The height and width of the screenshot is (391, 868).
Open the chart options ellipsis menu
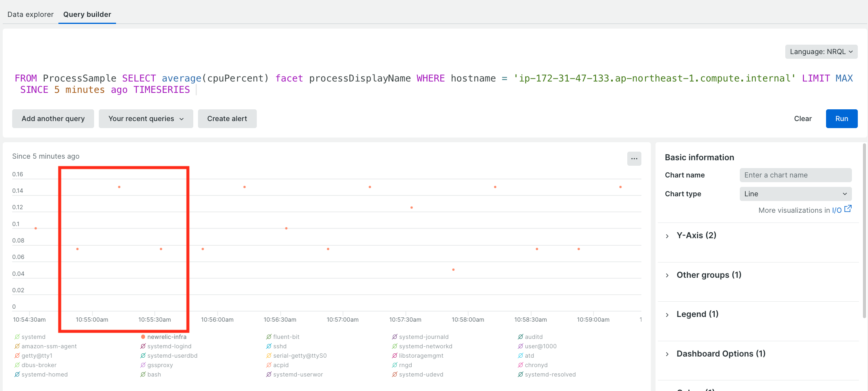pos(634,159)
